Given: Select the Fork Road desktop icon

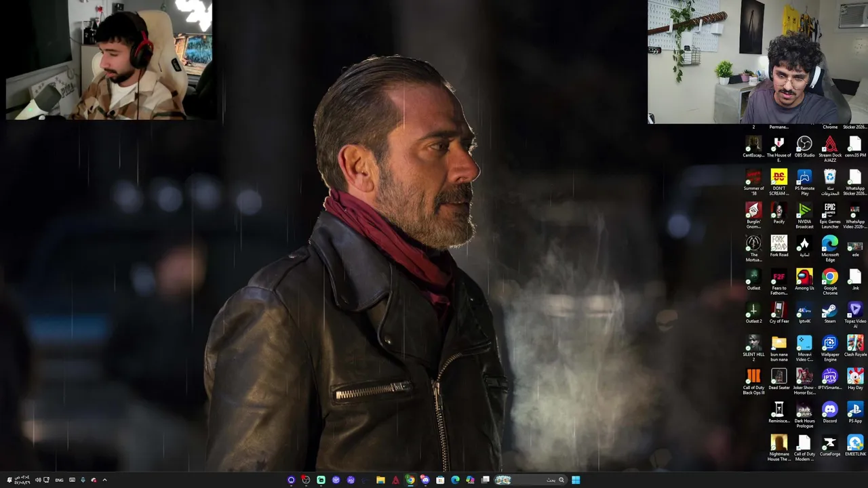Looking at the screenshot, I should click(x=778, y=247).
